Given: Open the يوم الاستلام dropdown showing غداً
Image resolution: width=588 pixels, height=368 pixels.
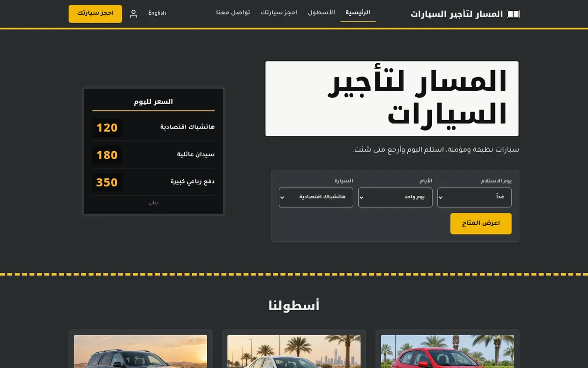Looking at the screenshot, I should pyautogui.click(x=474, y=197).
